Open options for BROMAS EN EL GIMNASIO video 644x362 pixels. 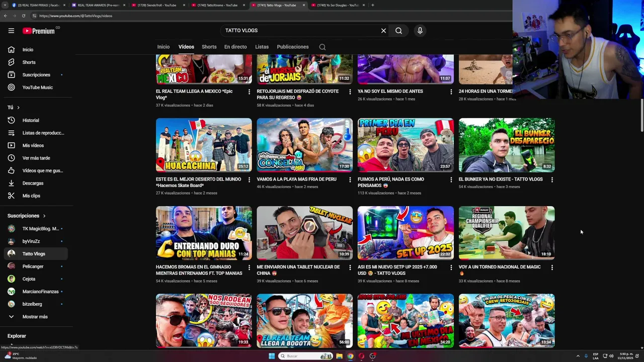point(249,268)
